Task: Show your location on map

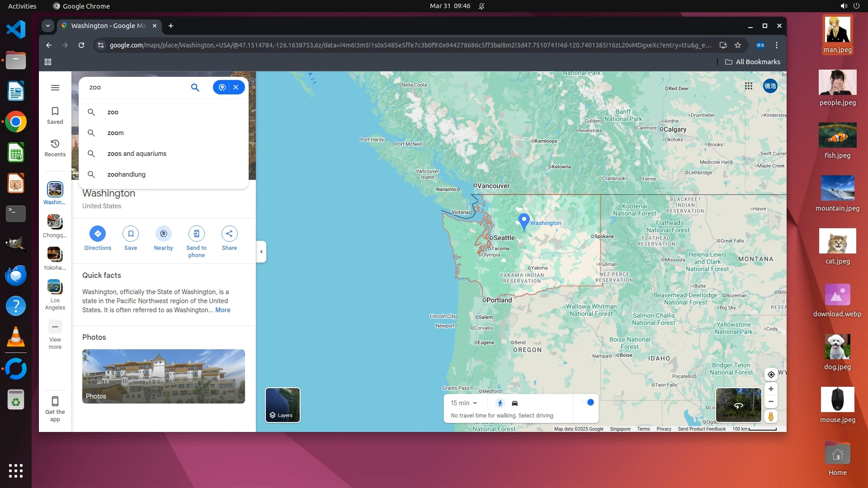Action: (x=771, y=375)
